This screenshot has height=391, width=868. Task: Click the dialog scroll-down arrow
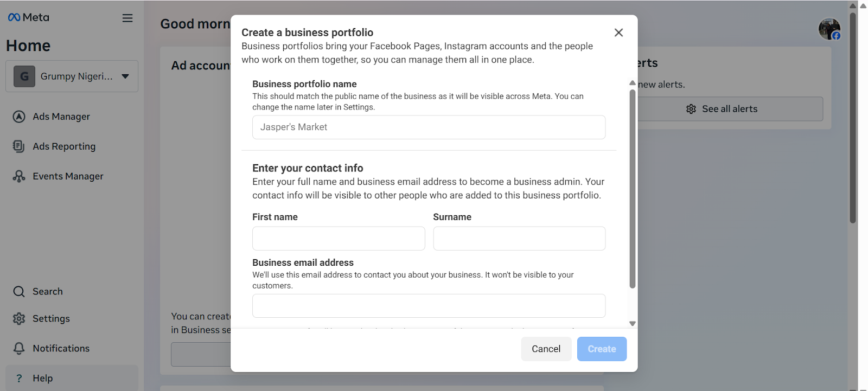pyautogui.click(x=632, y=324)
